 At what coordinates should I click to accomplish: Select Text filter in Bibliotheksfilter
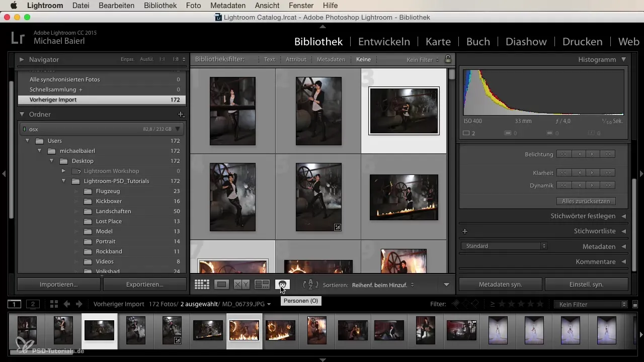270,59
